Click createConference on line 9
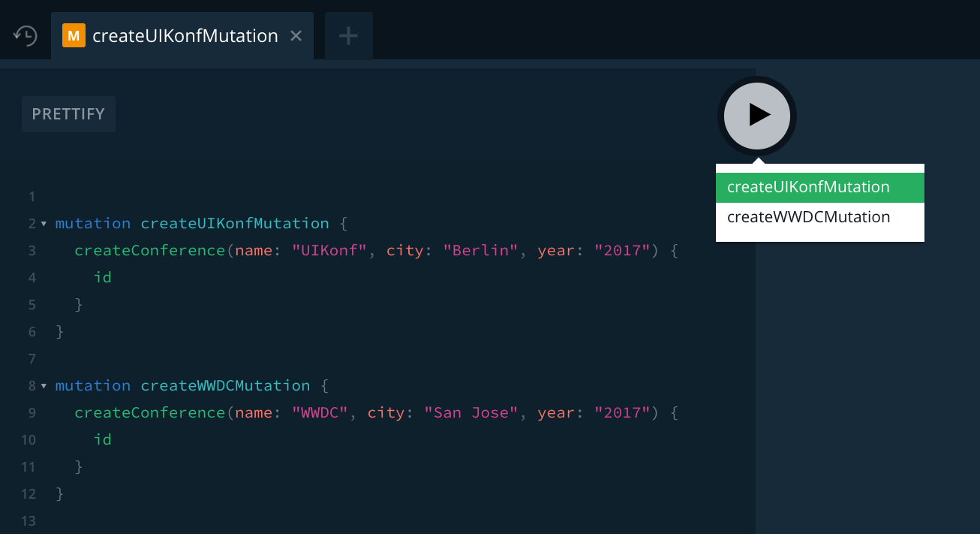This screenshot has height=534, width=980. coord(150,412)
